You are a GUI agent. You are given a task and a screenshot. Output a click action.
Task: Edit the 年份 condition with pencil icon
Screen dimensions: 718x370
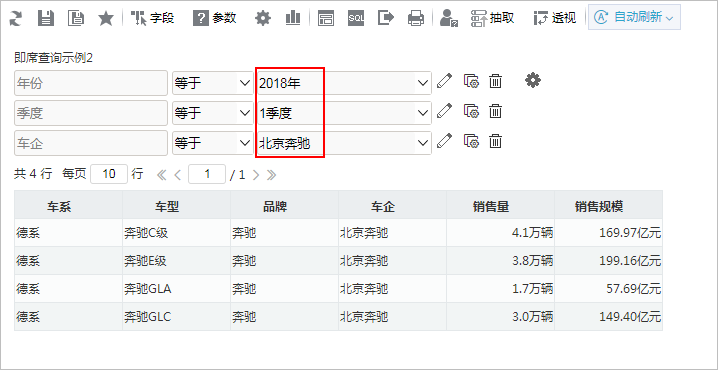pos(444,81)
